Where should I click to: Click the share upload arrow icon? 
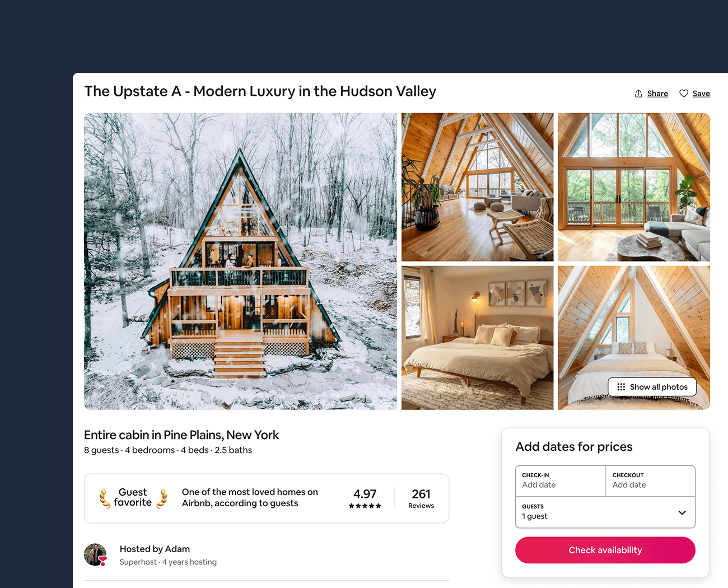(x=638, y=94)
